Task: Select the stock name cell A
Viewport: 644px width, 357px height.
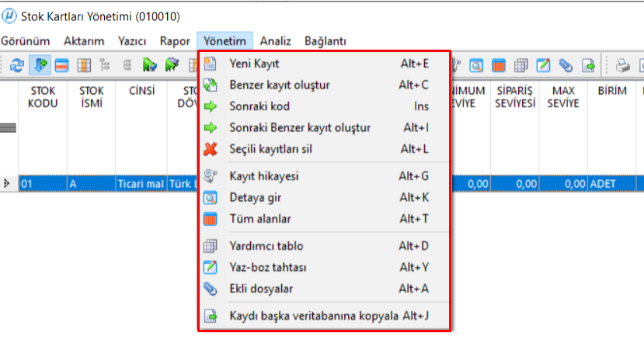Action: pos(91,183)
